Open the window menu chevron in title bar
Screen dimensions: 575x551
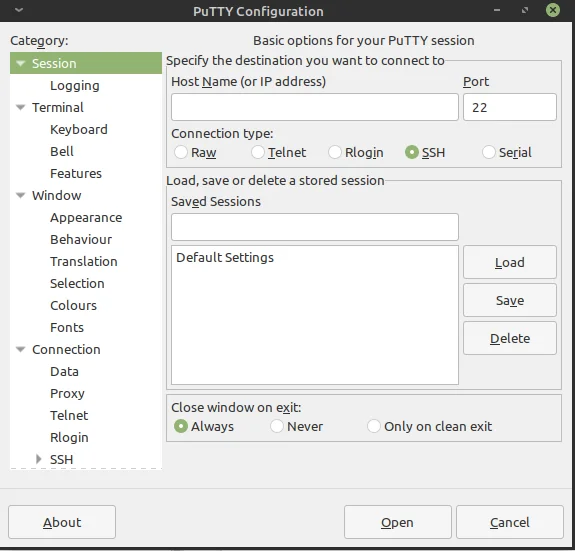(x=19, y=10)
